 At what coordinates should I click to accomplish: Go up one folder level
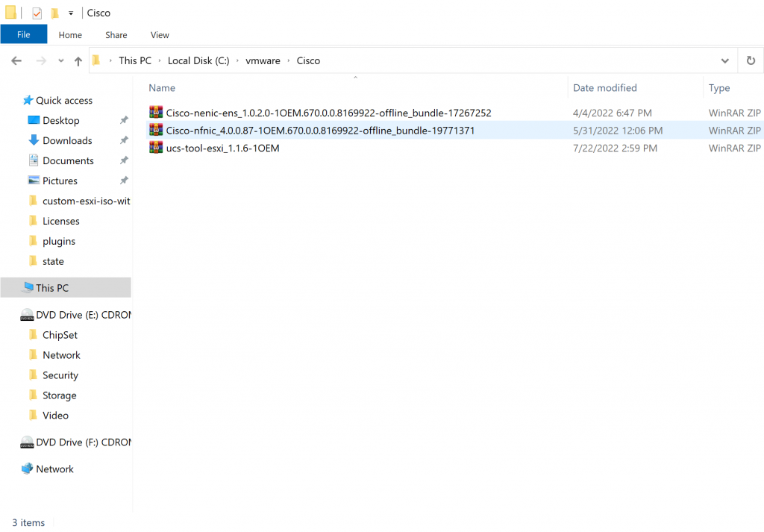tap(78, 61)
